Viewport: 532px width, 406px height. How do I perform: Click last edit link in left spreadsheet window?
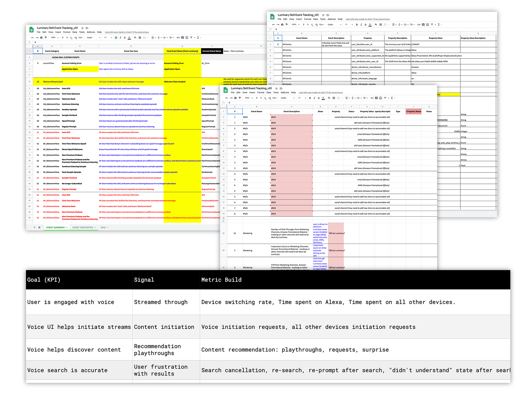(x=127, y=32)
